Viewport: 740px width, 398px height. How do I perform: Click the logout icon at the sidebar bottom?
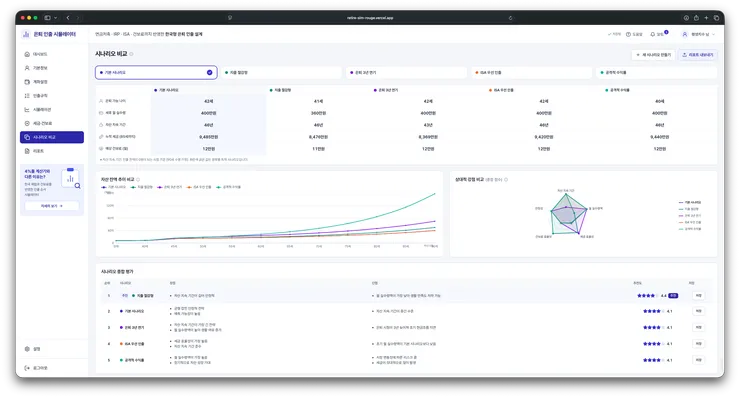click(x=27, y=368)
